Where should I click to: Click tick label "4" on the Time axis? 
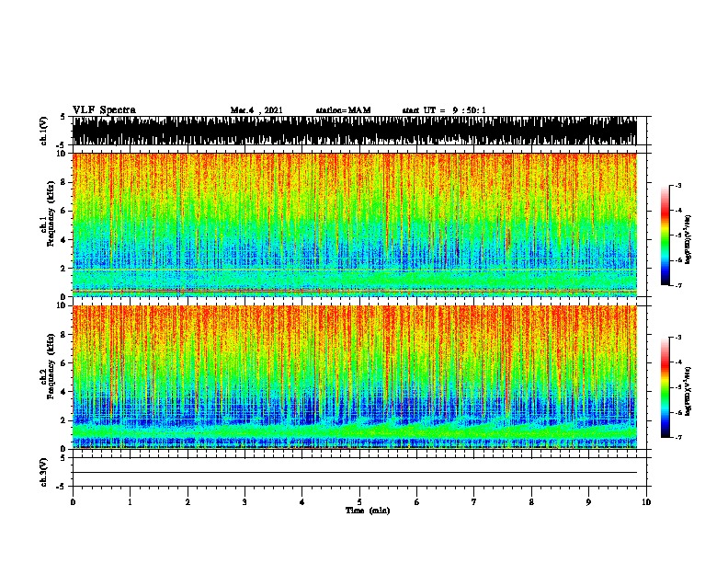point(302,502)
